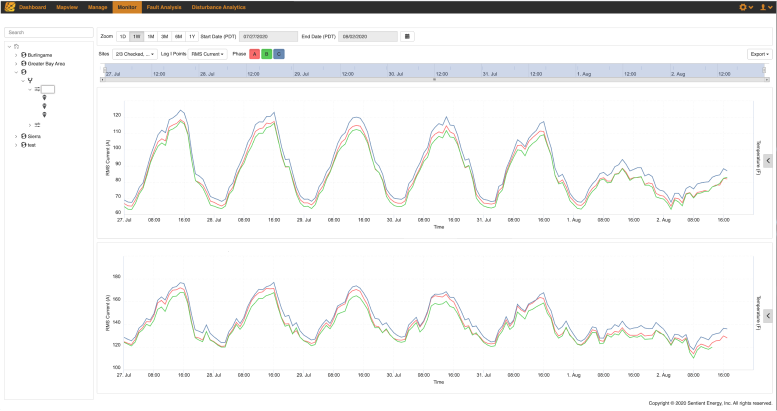The image size is (777, 411).
Task: Click the left handle of range navigator
Action: pyautogui.click(x=105, y=70)
